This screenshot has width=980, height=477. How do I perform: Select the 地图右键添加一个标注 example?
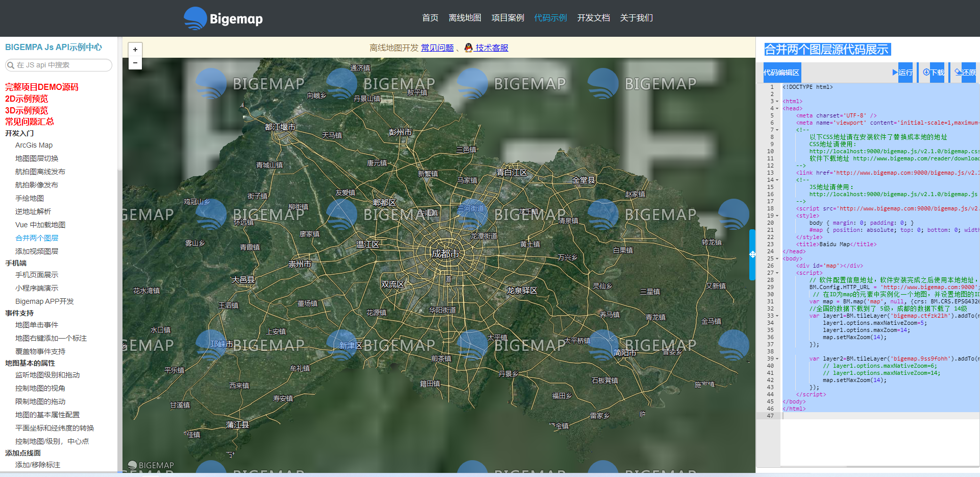[x=51, y=338]
